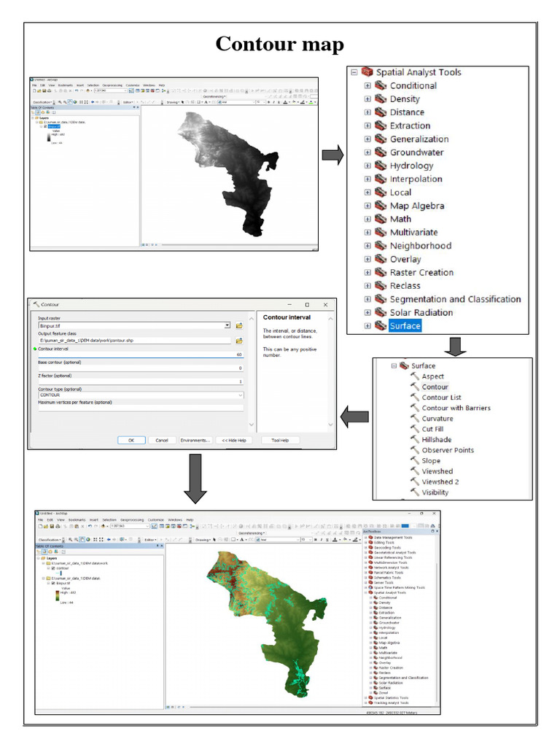Click the Spatial Analyst Tools toolbox icon
Viewport: 560px width, 747px height.
tap(365, 72)
